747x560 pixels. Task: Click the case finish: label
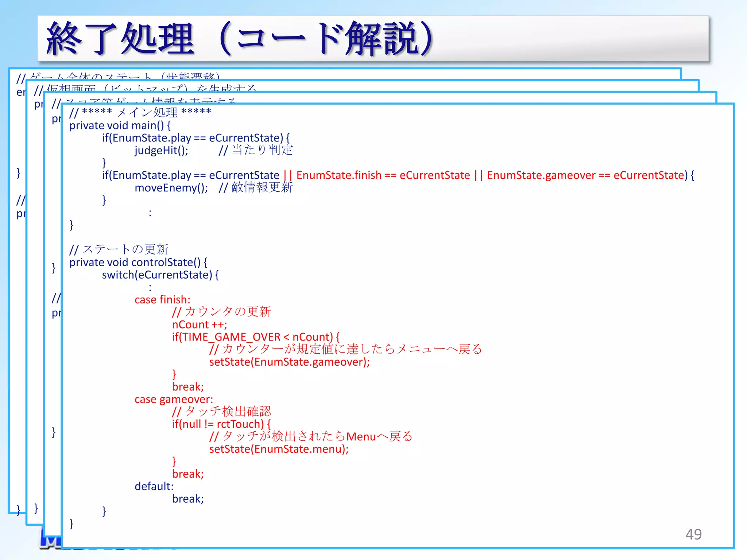click(162, 300)
